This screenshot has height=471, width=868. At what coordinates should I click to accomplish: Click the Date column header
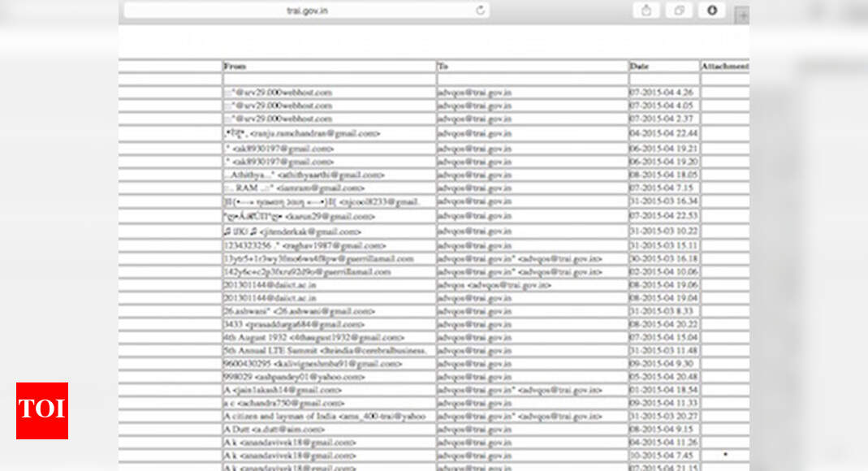pos(640,66)
